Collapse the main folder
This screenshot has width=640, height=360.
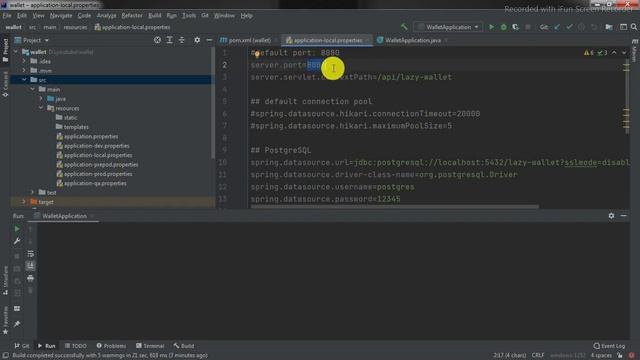32,89
